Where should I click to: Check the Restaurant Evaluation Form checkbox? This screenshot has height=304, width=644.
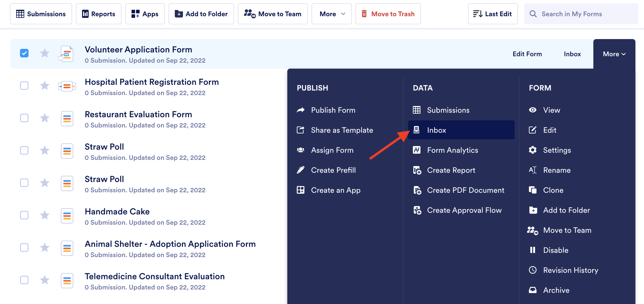coord(24,118)
